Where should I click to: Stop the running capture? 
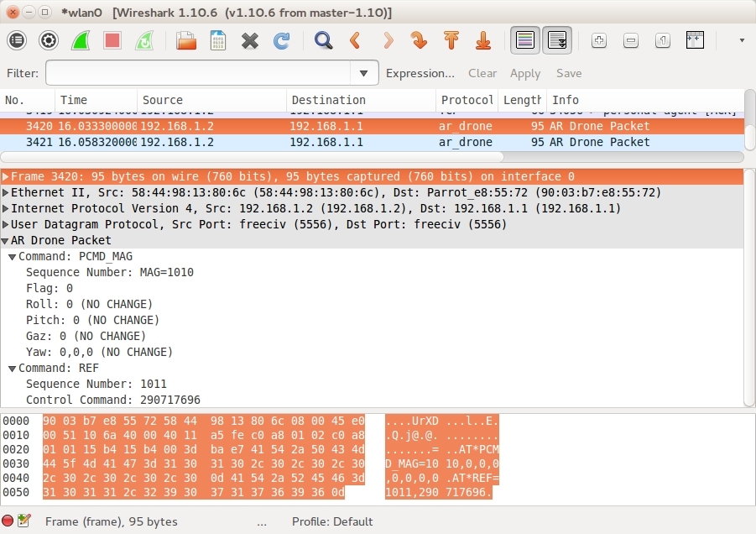(112, 40)
